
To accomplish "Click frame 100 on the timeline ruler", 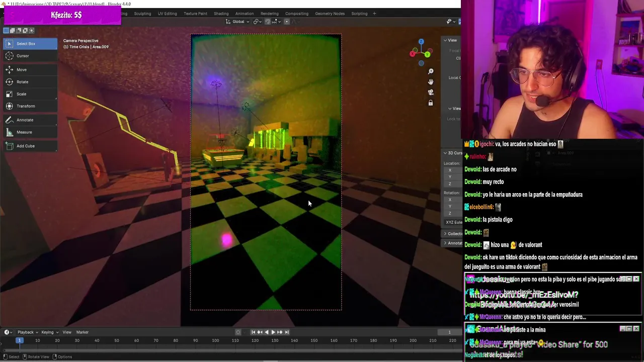I will coord(215,340).
